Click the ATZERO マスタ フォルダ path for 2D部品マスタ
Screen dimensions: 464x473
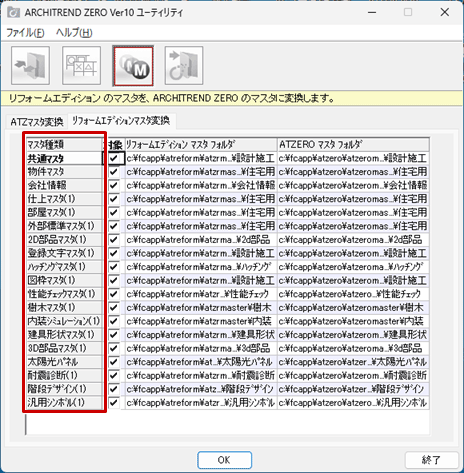(353, 240)
